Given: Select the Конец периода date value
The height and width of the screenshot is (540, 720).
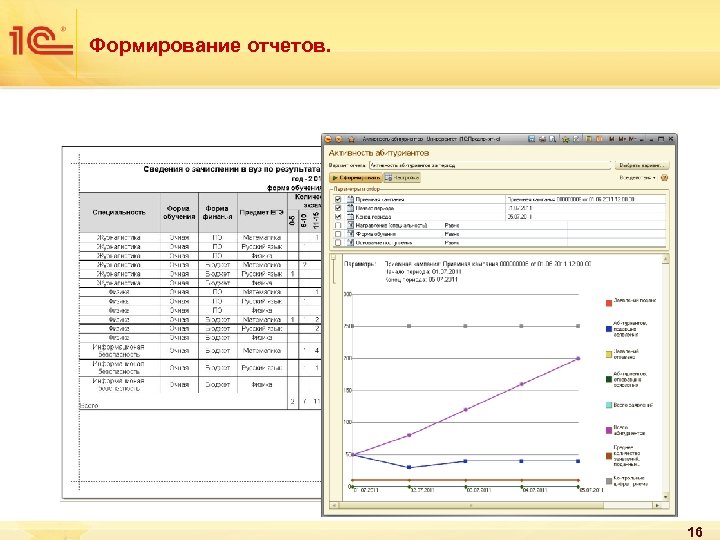Looking at the screenshot, I should [585, 216].
